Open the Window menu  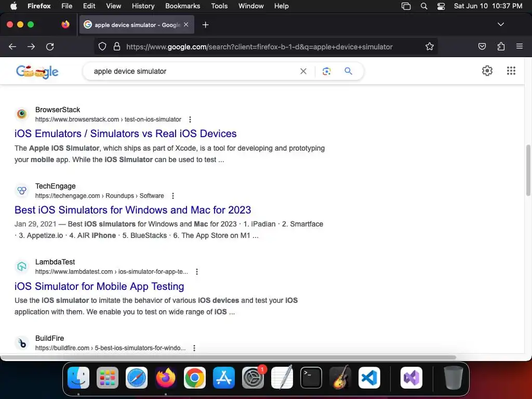point(251,6)
